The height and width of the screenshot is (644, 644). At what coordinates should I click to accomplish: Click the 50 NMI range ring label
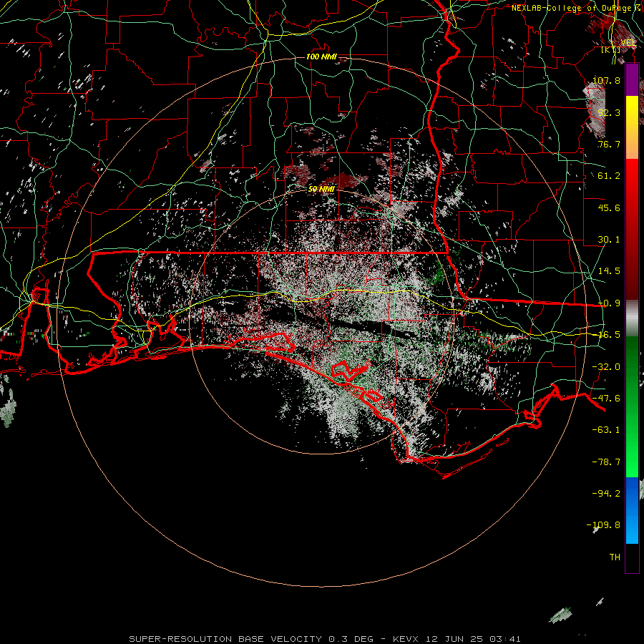(x=321, y=189)
